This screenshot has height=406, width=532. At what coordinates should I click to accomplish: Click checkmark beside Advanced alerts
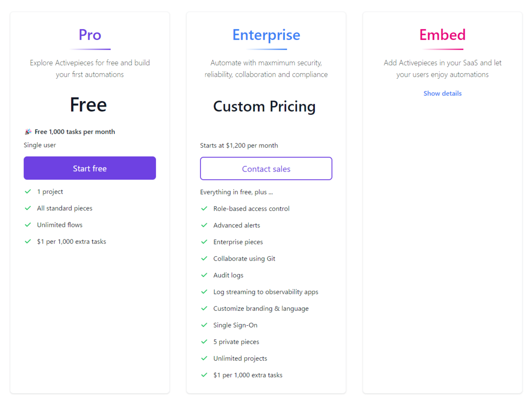204,225
